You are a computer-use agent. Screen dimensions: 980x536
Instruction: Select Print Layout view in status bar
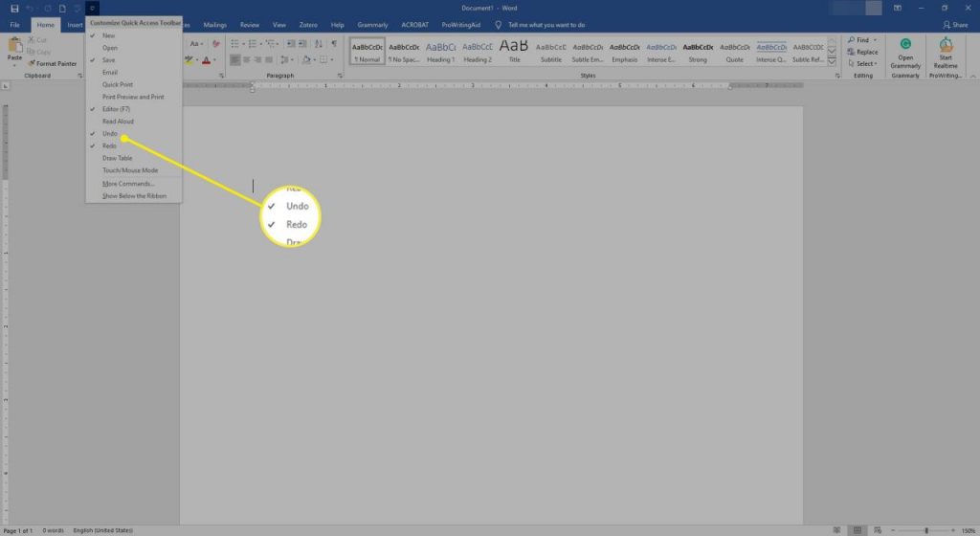pyautogui.click(x=857, y=530)
